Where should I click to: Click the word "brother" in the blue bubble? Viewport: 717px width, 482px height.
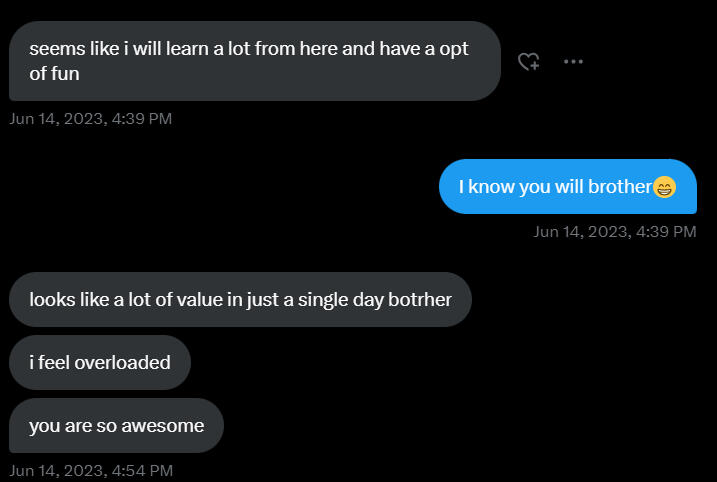point(619,187)
